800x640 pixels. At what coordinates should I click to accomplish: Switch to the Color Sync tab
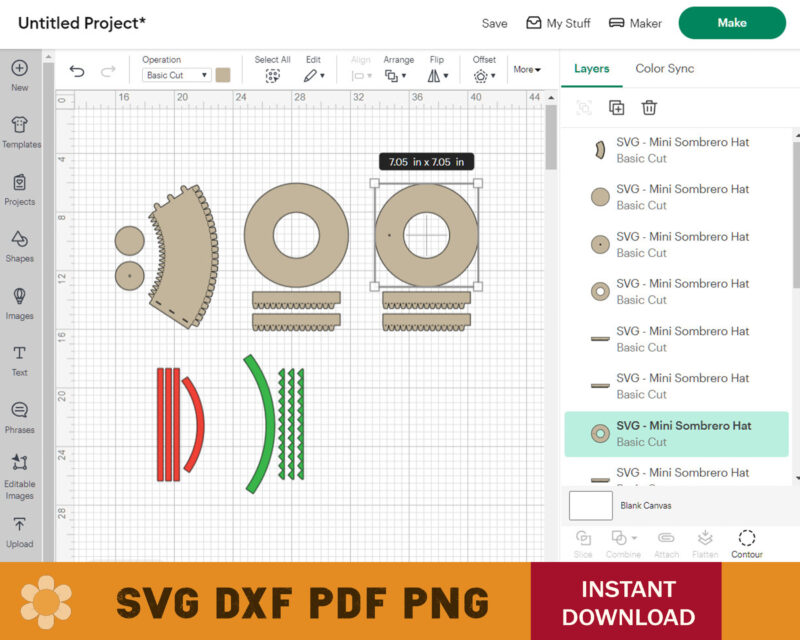click(x=664, y=69)
